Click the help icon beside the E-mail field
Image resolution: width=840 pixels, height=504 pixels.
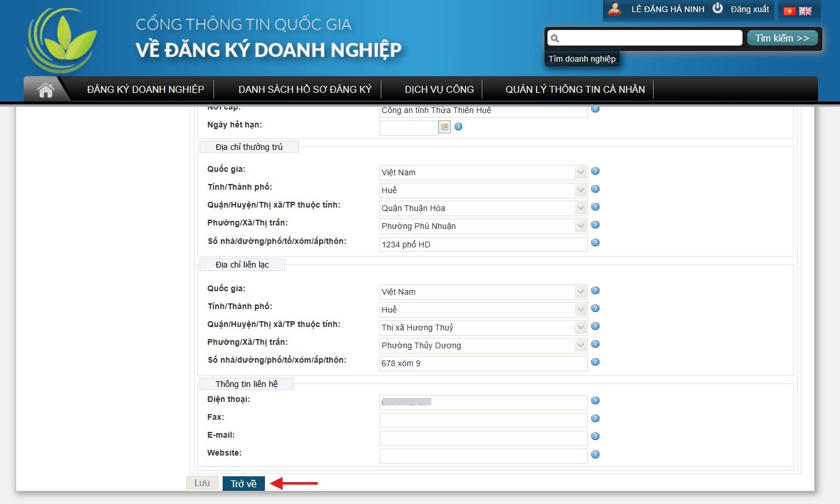click(x=595, y=437)
